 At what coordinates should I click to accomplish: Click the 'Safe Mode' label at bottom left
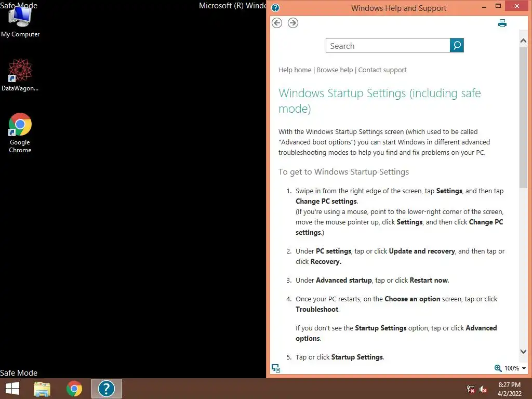19,373
